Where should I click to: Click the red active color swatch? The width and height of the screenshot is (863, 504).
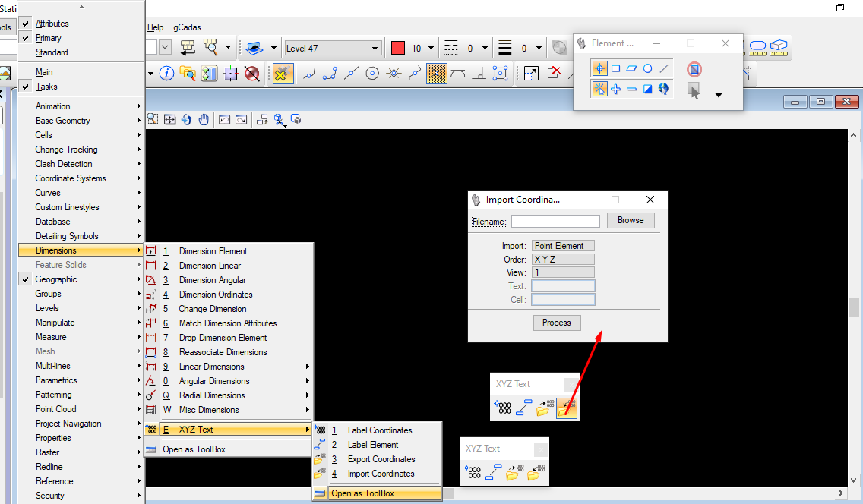click(x=398, y=49)
